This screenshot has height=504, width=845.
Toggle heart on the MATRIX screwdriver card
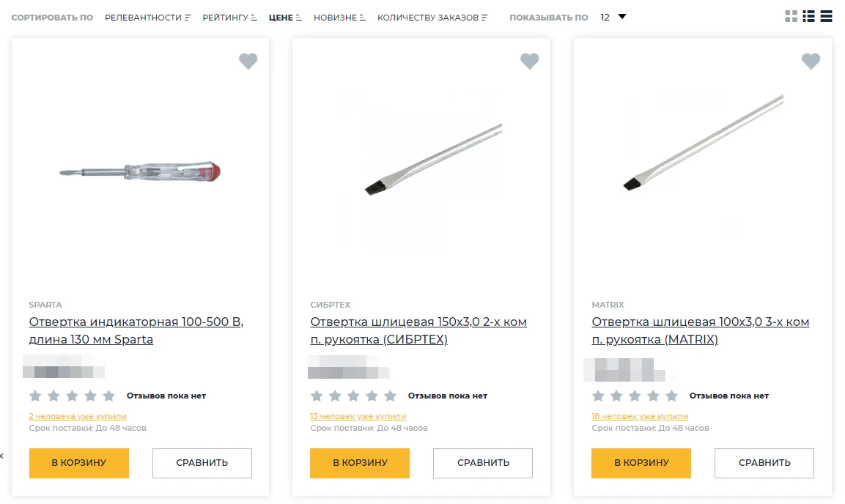pyautogui.click(x=811, y=62)
